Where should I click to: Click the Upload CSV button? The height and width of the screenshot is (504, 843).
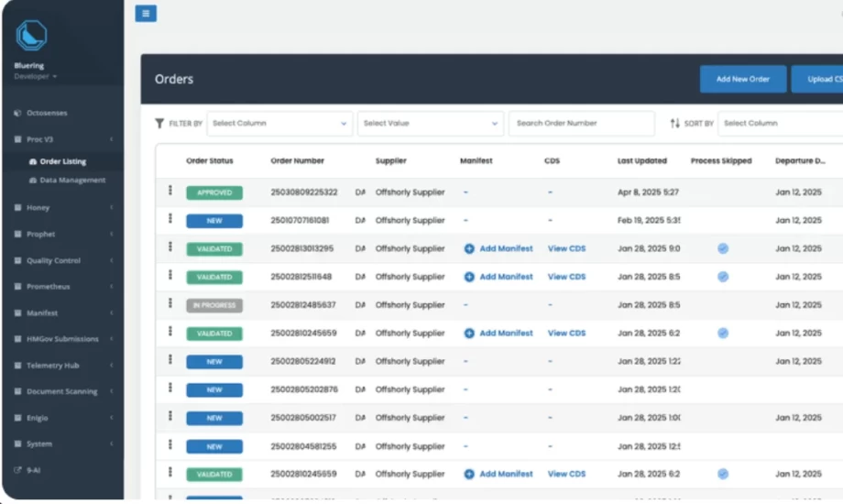coord(817,79)
